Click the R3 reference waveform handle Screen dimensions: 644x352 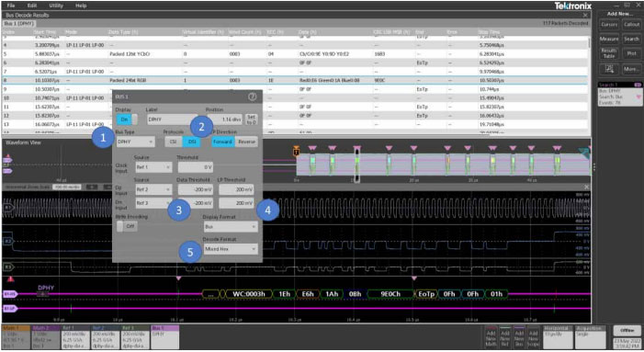pyautogui.click(x=7, y=267)
